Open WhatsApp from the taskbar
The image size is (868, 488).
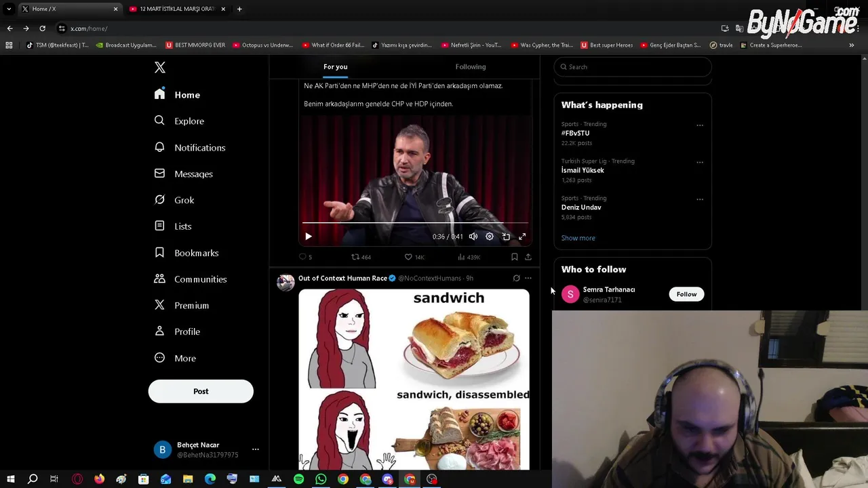[321, 479]
